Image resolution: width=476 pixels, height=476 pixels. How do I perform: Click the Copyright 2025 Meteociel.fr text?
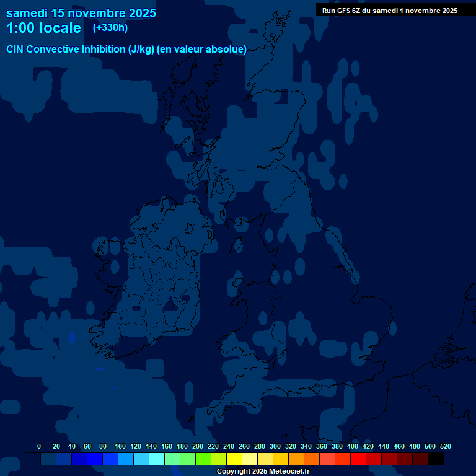(263, 472)
